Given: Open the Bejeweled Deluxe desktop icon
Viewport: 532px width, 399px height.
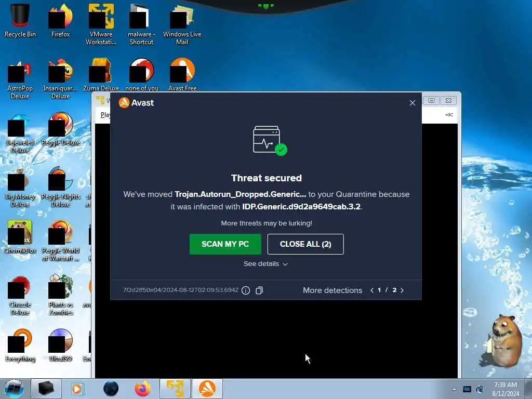Looking at the screenshot, I should pyautogui.click(x=20, y=133).
